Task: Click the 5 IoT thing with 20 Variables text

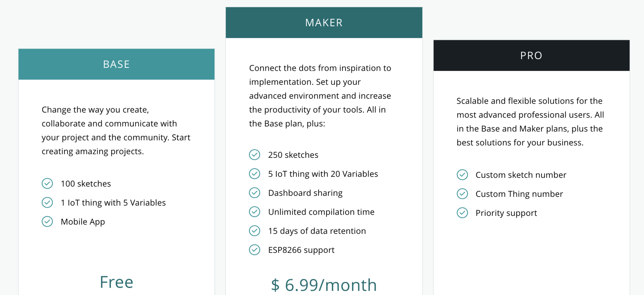Action: pos(323,174)
